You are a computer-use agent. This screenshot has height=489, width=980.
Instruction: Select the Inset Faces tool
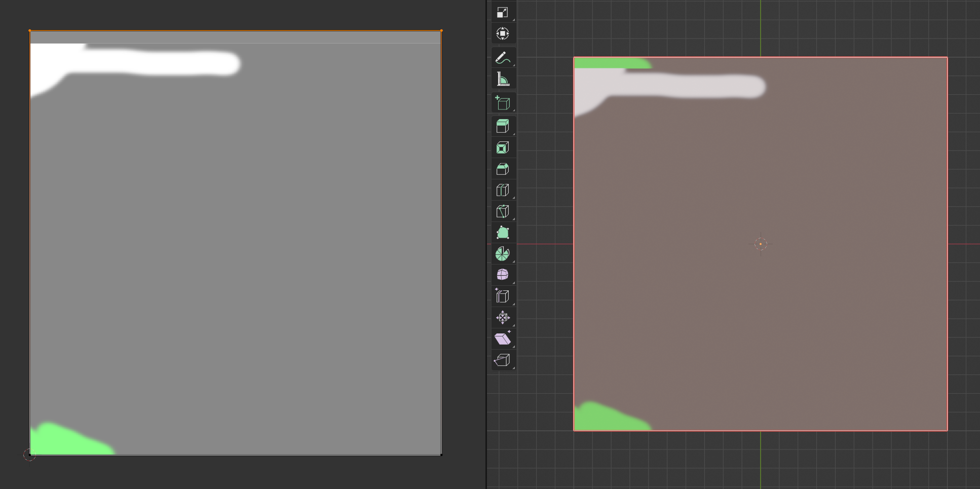point(502,147)
